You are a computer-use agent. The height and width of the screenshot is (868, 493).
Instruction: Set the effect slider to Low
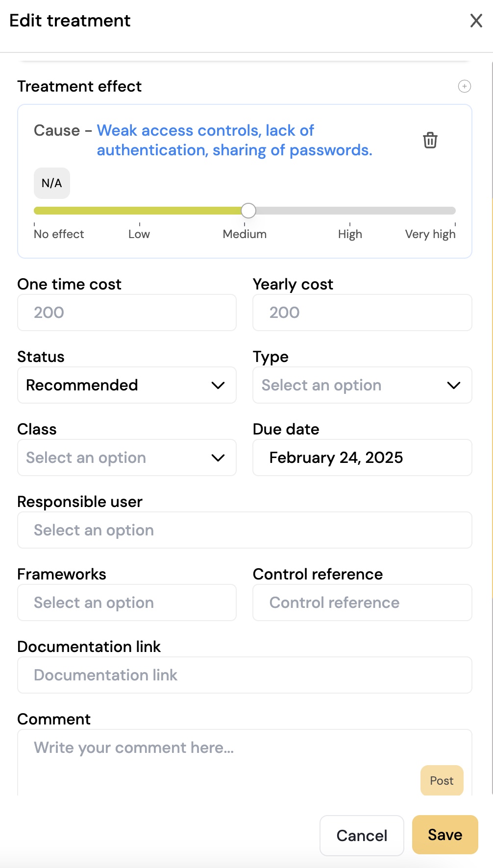pyautogui.click(x=139, y=211)
